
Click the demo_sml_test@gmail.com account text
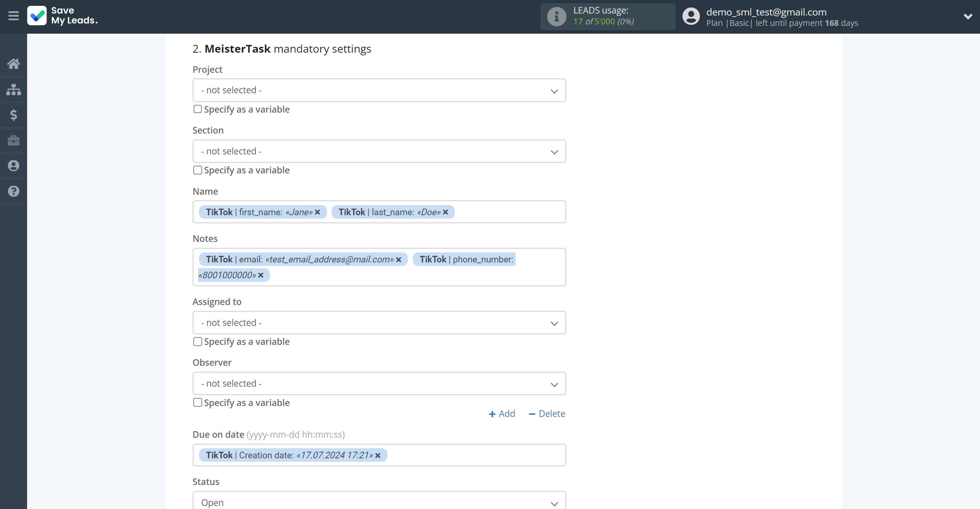click(x=766, y=12)
